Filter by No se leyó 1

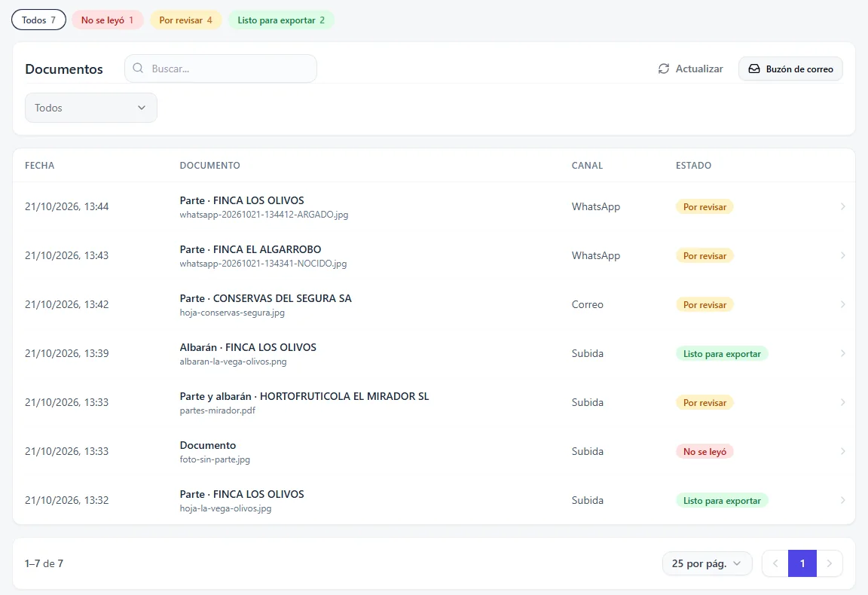[x=108, y=20]
